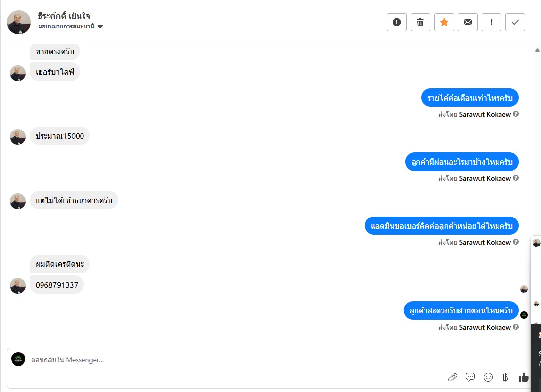541x392 pixels.
Task: Click the Baht payment request icon
Action: [x=505, y=377]
